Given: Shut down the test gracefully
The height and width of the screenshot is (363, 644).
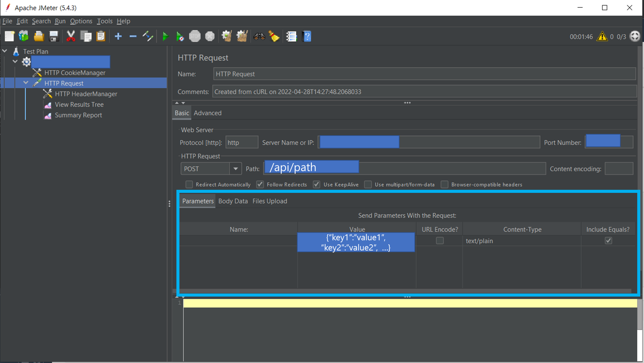Looking at the screenshot, I should tap(210, 36).
